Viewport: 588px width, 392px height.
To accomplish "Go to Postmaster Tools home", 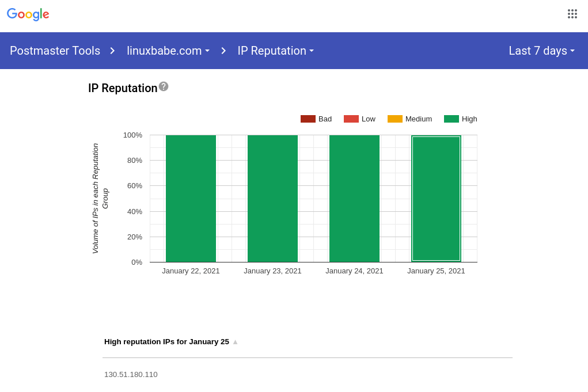I will tap(55, 51).
